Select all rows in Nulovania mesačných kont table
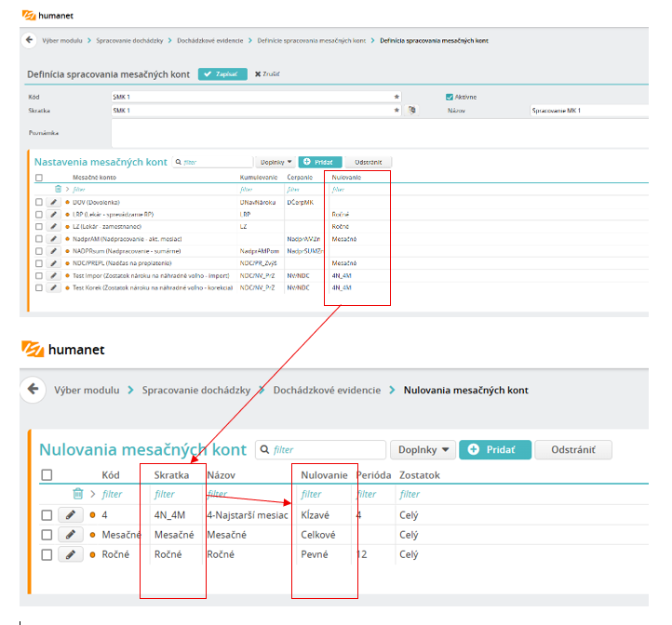 pos(47,474)
